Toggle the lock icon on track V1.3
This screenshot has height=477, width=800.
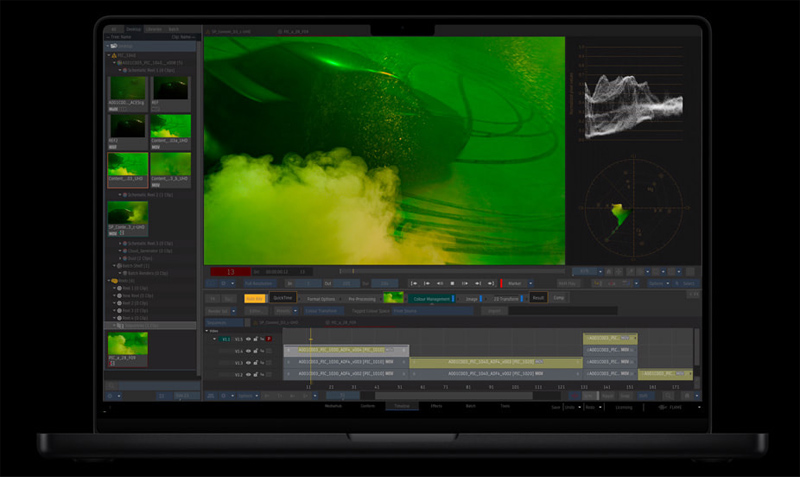[x=254, y=363]
